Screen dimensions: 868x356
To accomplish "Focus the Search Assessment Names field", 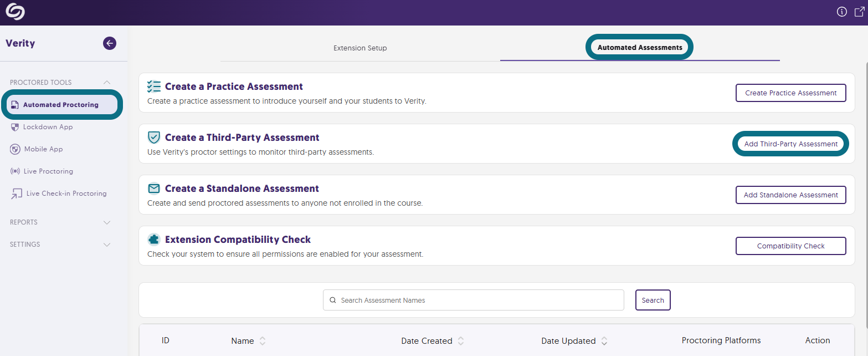I will point(474,300).
